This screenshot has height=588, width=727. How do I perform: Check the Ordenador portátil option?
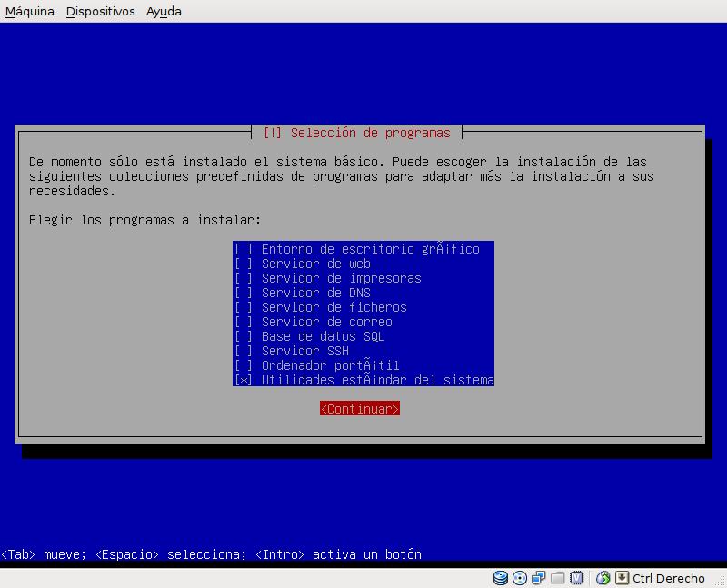(363, 365)
